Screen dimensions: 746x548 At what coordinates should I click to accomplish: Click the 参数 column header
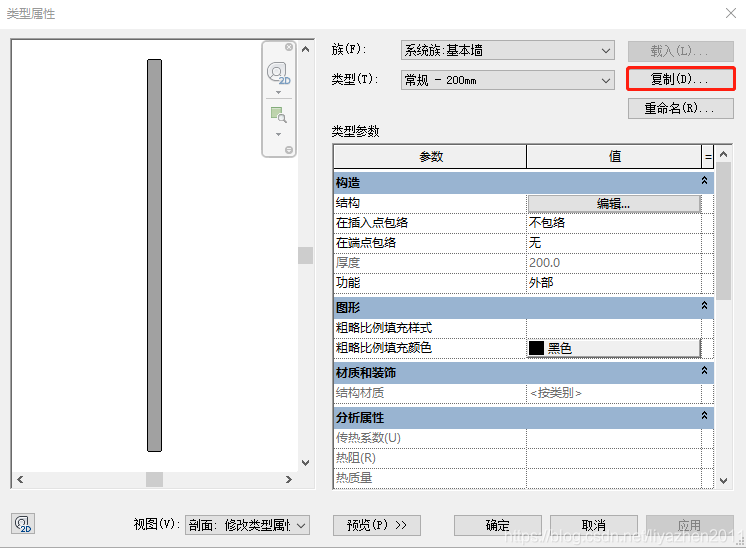[431, 157]
